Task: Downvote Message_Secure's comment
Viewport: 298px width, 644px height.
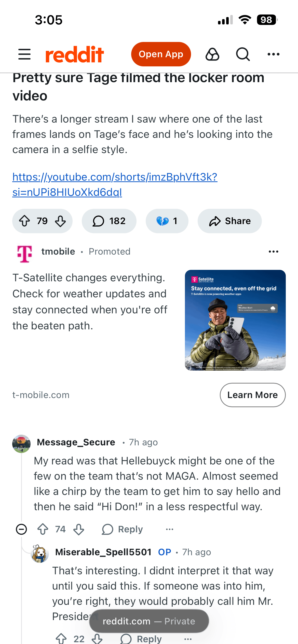Action: point(79,529)
